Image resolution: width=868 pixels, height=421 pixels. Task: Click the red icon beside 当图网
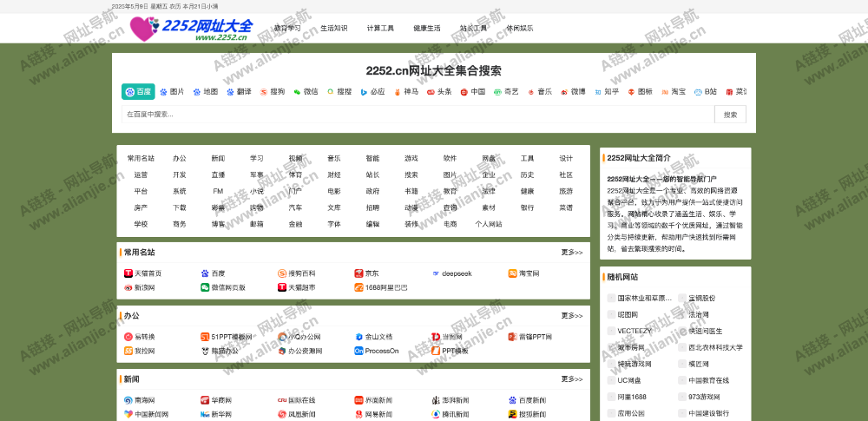436,336
